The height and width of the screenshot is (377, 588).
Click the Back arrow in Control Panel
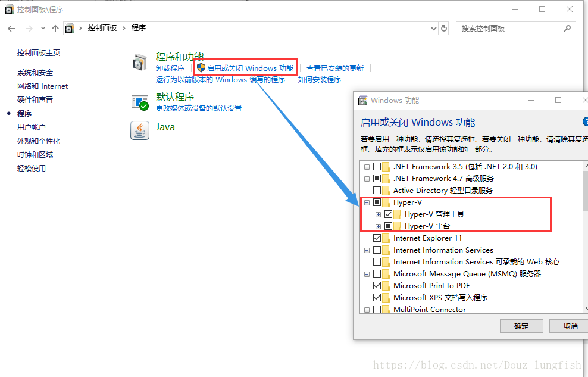click(11, 29)
